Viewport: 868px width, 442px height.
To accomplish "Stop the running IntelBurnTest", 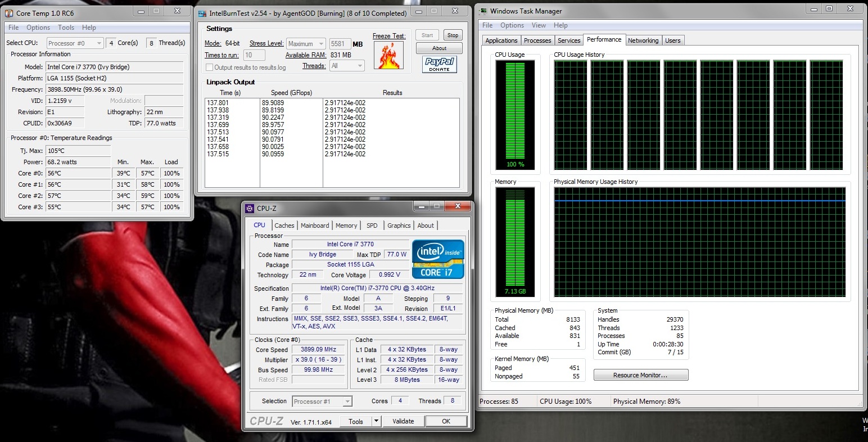I will (x=453, y=35).
